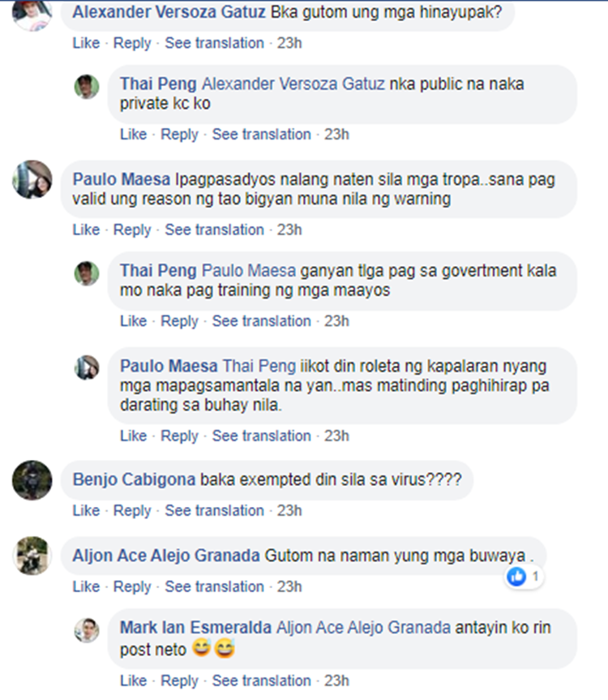Like Benjo Cabigona's comment
Viewport: 608px width, 700px height.
pos(86,510)
